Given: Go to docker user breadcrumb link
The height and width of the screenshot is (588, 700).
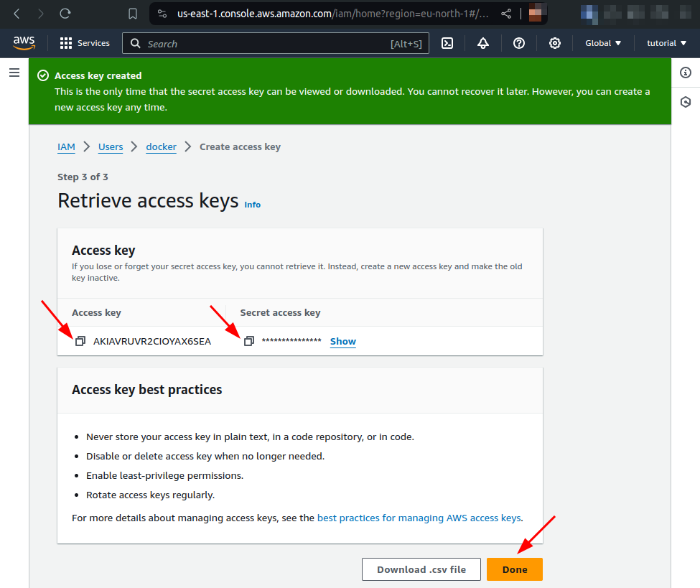Looking at the screenshot, I should click(161, 147).
